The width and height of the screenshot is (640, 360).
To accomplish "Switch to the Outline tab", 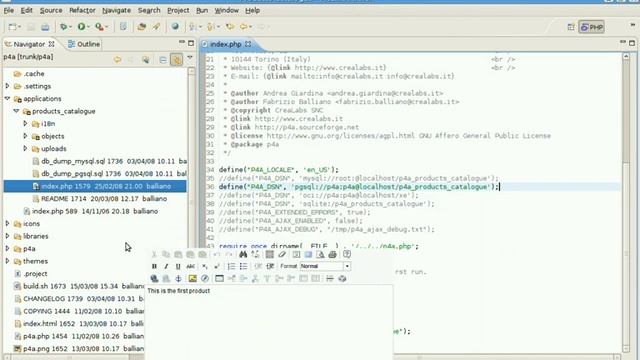I will 84,44.
